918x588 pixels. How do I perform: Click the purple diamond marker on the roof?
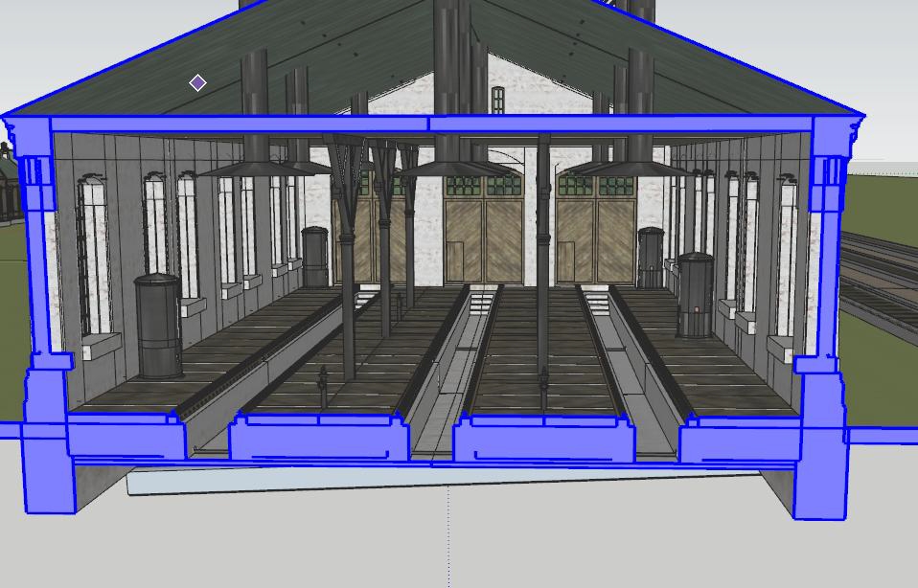point(198,82)
